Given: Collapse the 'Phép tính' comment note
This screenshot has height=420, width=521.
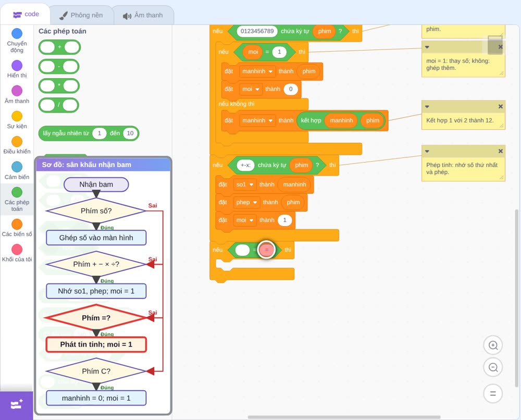Looking at the screenshot, I should point(427,151).
